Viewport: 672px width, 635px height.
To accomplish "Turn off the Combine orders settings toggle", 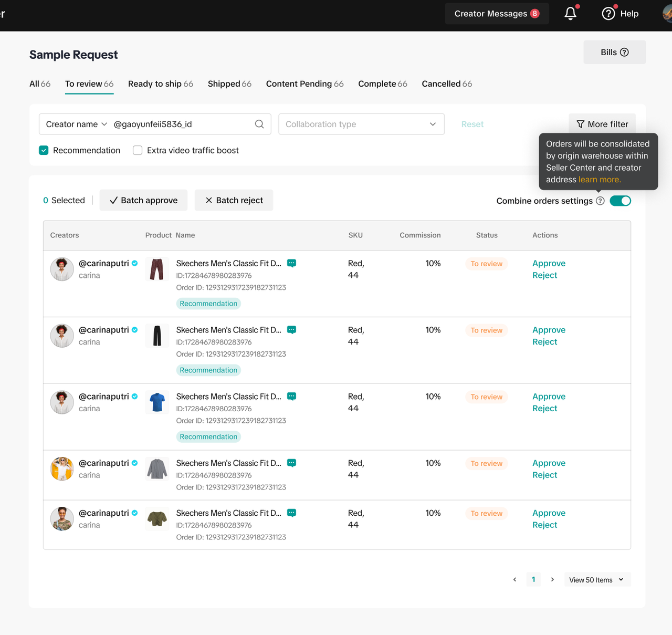I will pos(620,201).
